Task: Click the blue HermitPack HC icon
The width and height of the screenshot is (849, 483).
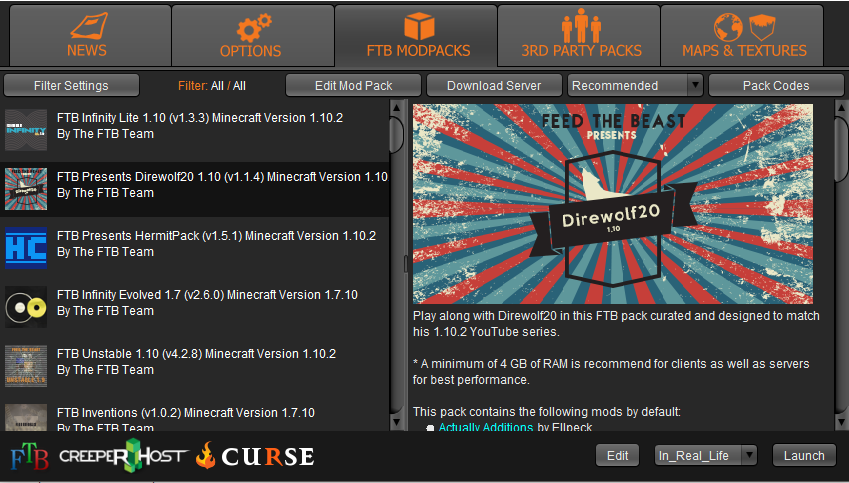Action: pyautogui.click(x=25, y=248)
